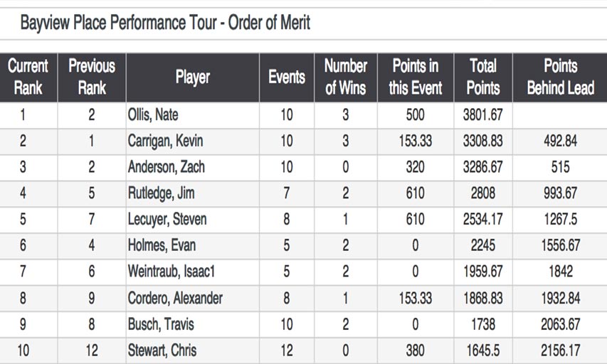607x364 pixels.
Task: Click the Points Behind Lead header
Action: click(560, 77)
